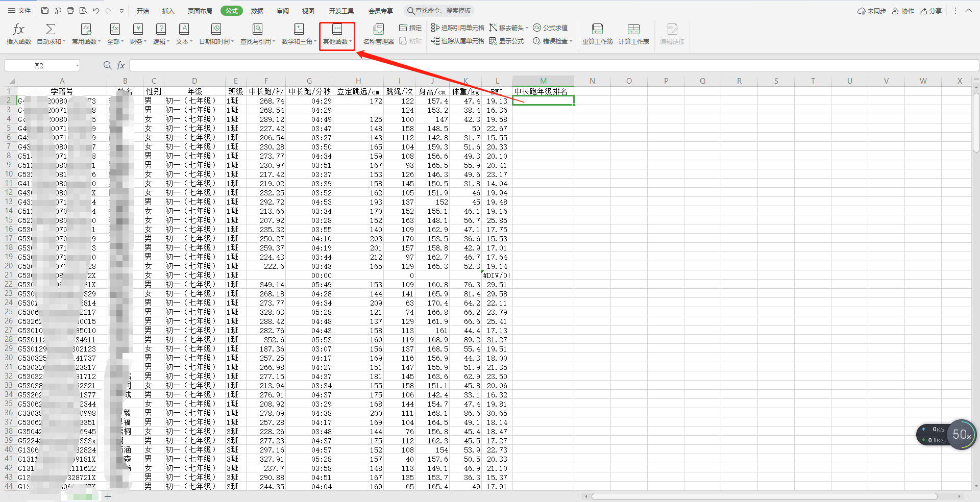Image resolution: width=980 pixels, height=502 pixels.
Task: Switch to the 审阅 tab
Action: [x=283, y=11]
